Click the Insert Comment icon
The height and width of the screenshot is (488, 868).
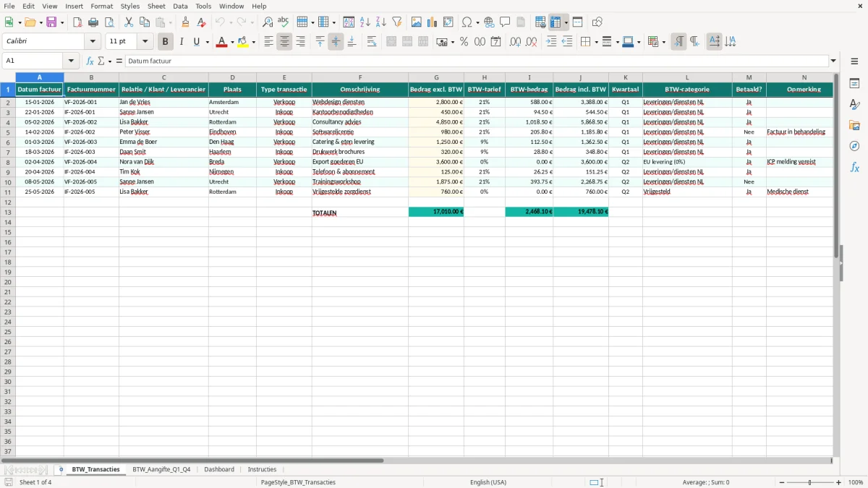coord(505,22)
